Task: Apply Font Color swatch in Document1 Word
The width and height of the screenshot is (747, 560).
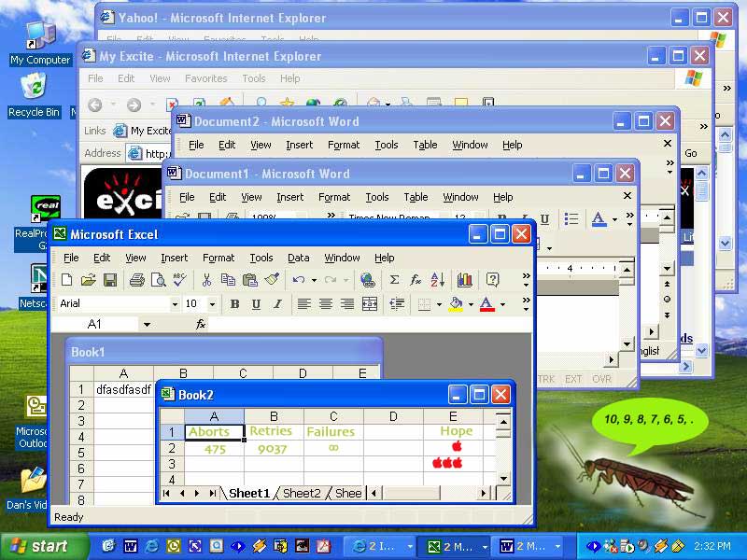Action: tap(599, 219)
